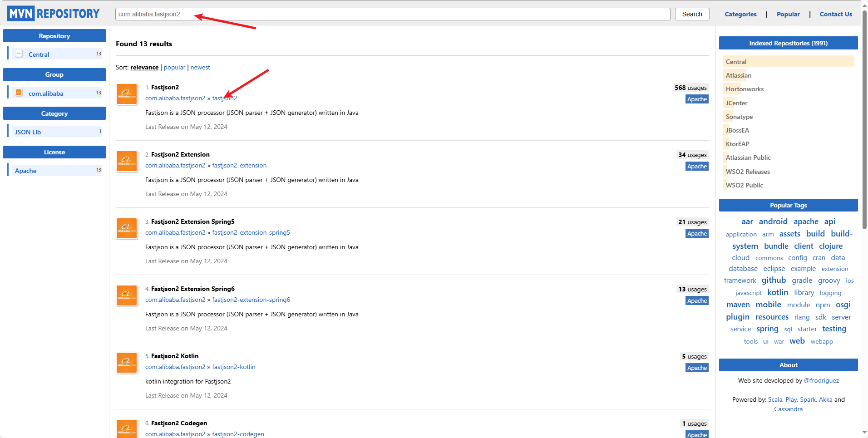Click the Apache badge under 34 usages

(x=697, y=166)
